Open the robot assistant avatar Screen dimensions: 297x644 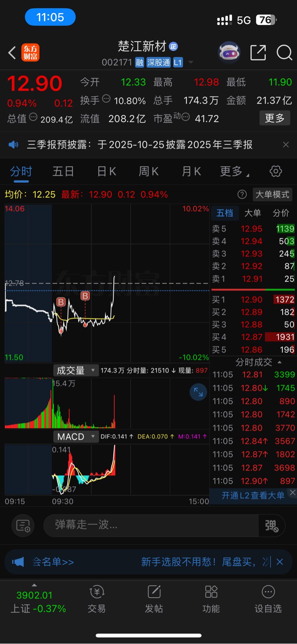coord(229,52)
